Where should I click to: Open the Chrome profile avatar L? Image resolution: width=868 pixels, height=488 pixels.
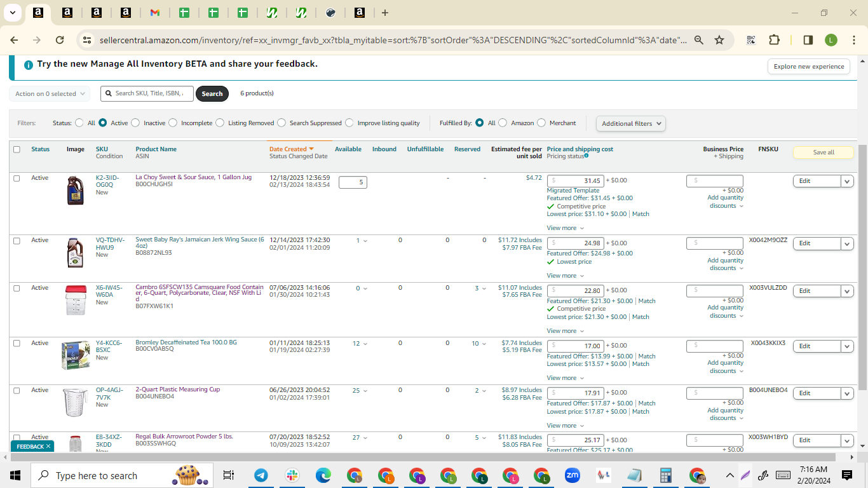coord(831,40)
